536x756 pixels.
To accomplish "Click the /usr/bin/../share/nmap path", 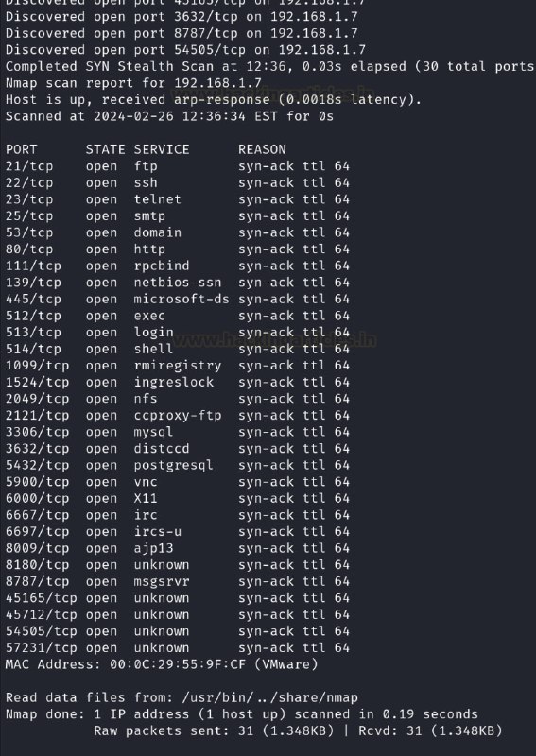I will click(x=269, y=697).
